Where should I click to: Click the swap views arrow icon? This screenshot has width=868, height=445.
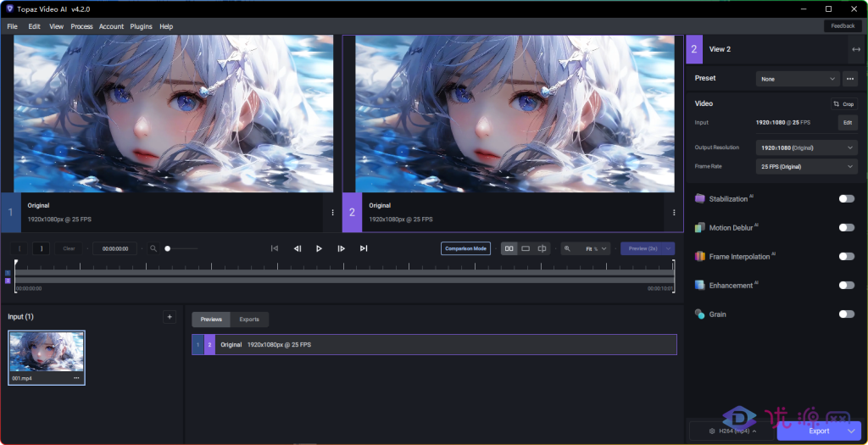click(x=856, y=49)
